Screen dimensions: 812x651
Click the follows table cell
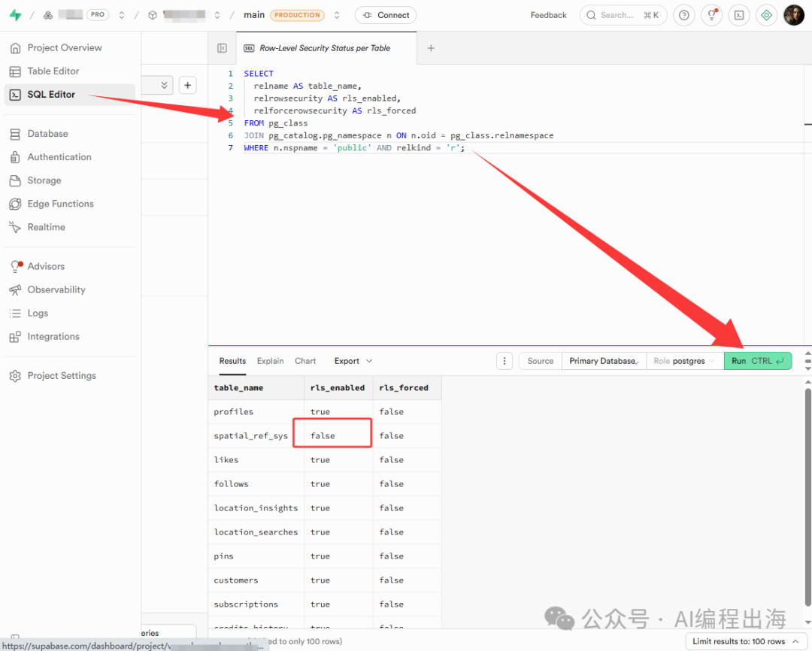point(256,484)
